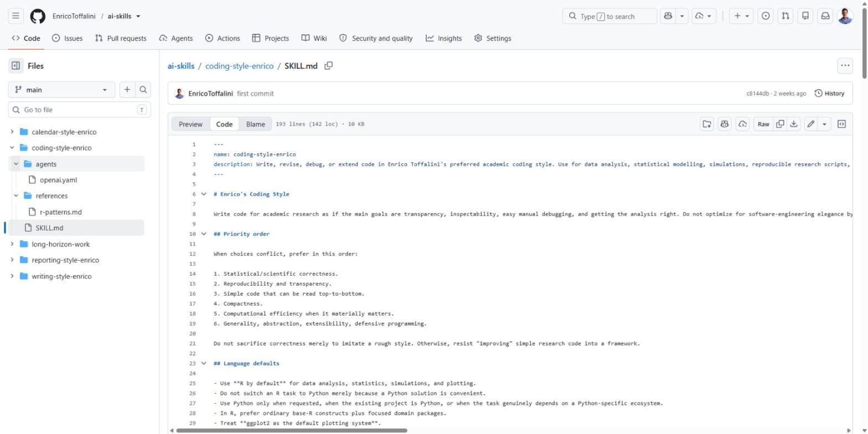Open the r-patterns.md file
Screen dimensions: 868x434
click(60, 212)
